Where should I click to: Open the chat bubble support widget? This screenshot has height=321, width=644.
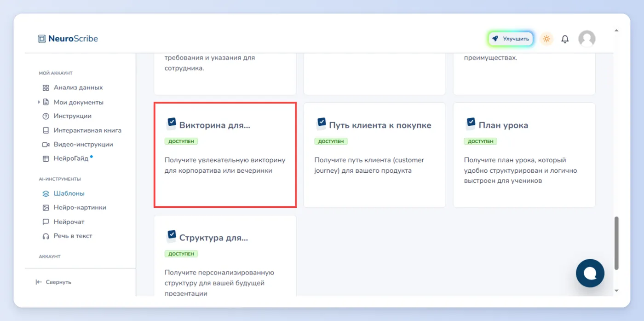coord(590,273)
